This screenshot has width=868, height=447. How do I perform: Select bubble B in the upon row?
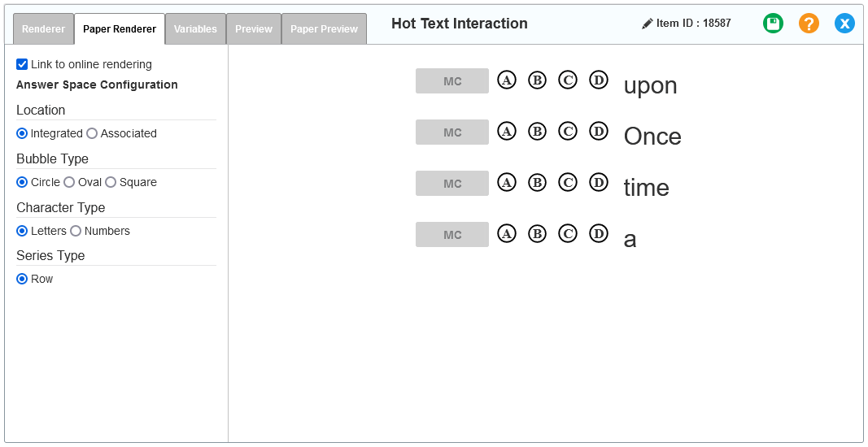click(x=537, y=80)
